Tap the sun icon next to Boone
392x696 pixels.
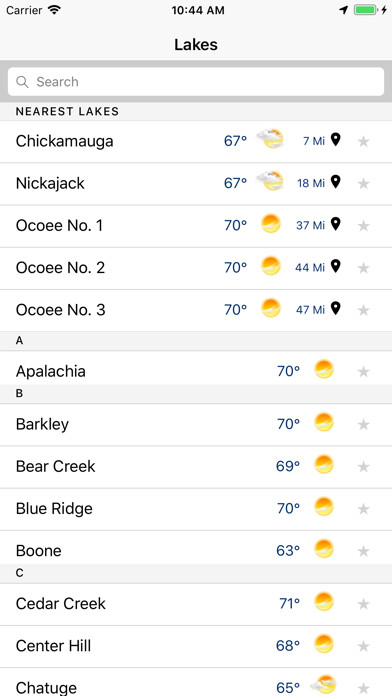point(324,549)
